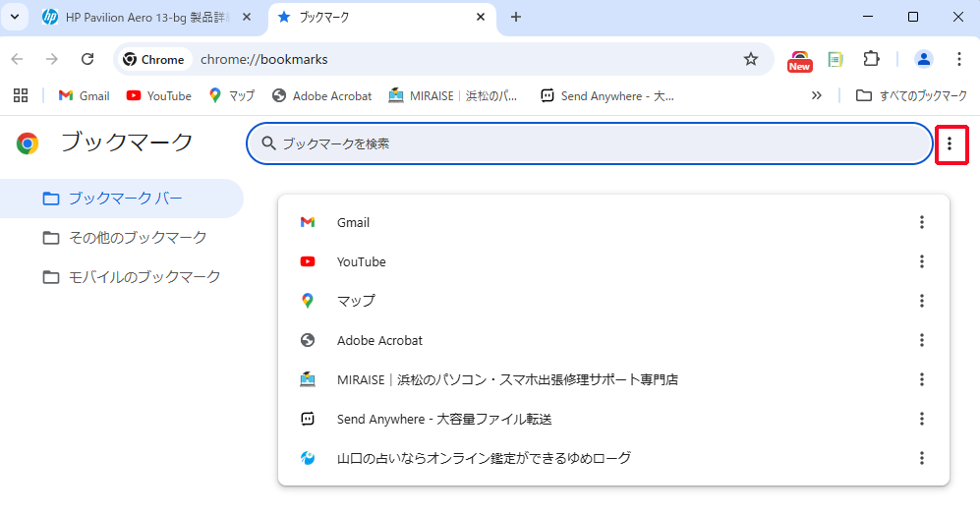Reload the bookmarks page

(87, 59)
